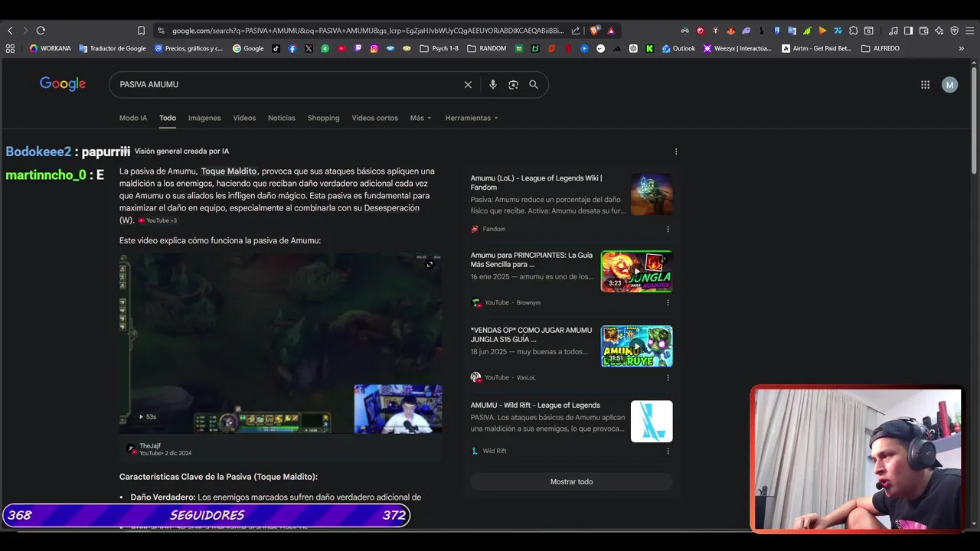Open the browser main hamburger menu
The image size is (980, 551).
[969, 31]
